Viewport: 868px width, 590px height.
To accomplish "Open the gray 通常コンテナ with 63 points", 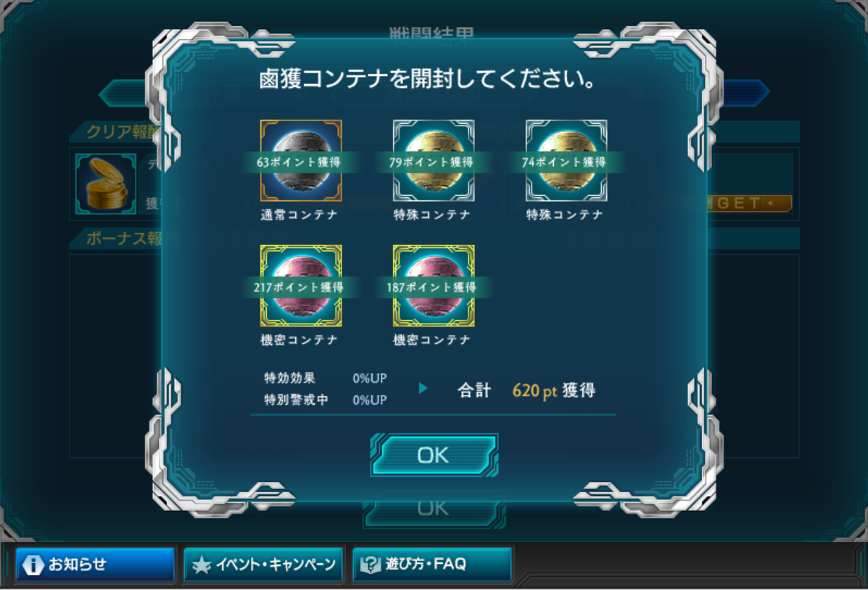I will tap(301, 160).
